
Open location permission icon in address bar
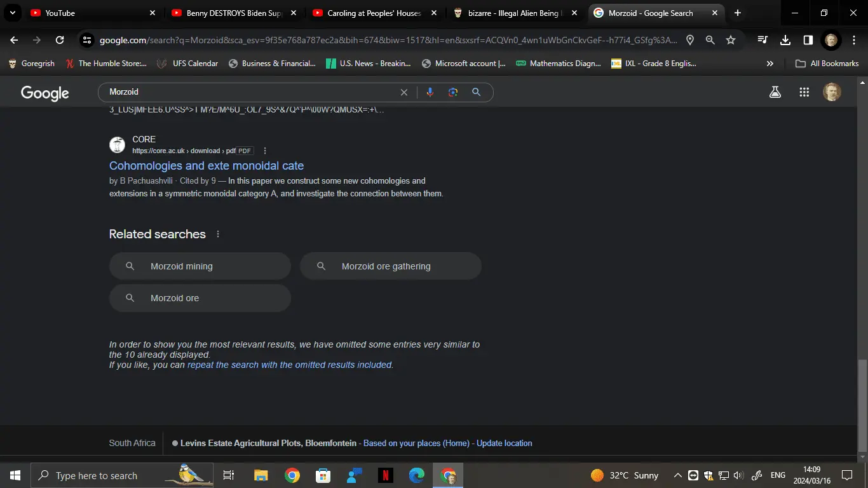click(690, 40)
